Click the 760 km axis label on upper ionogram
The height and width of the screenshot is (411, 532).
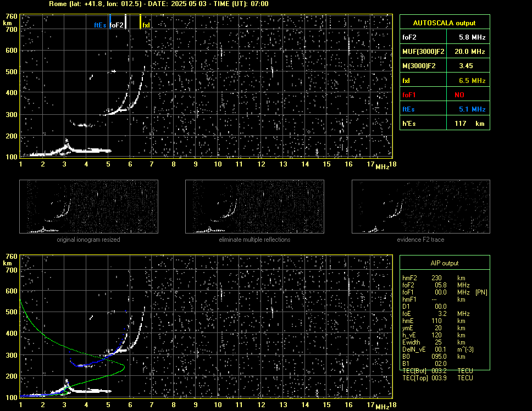click(12, 16)
